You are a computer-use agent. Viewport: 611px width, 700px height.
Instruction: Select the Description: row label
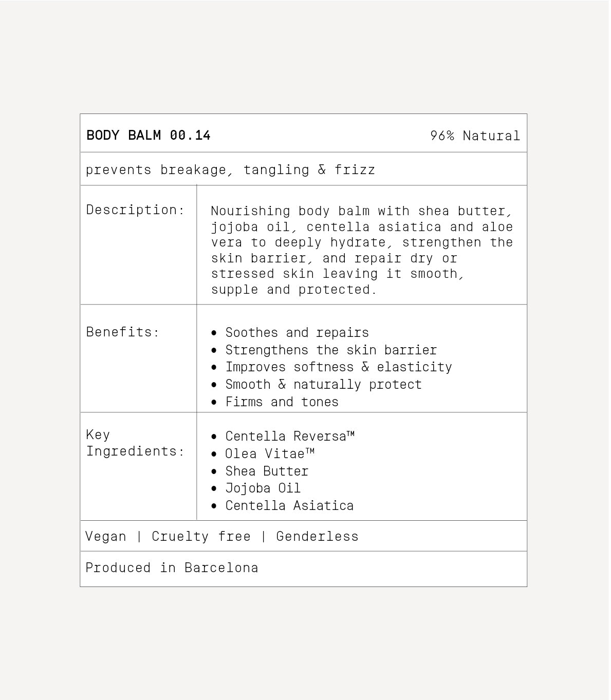click(135, 210)
